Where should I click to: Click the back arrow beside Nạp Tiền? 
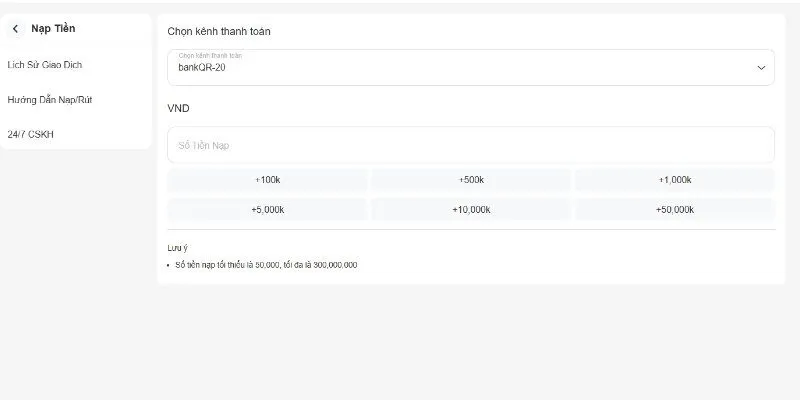[x=15, y=29]
